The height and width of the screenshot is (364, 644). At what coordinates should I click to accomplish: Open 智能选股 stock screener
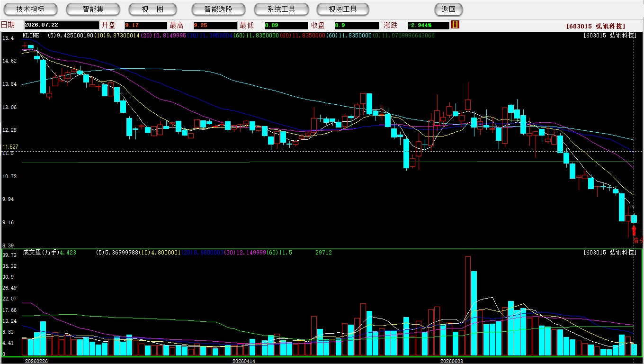pos(218,9)
